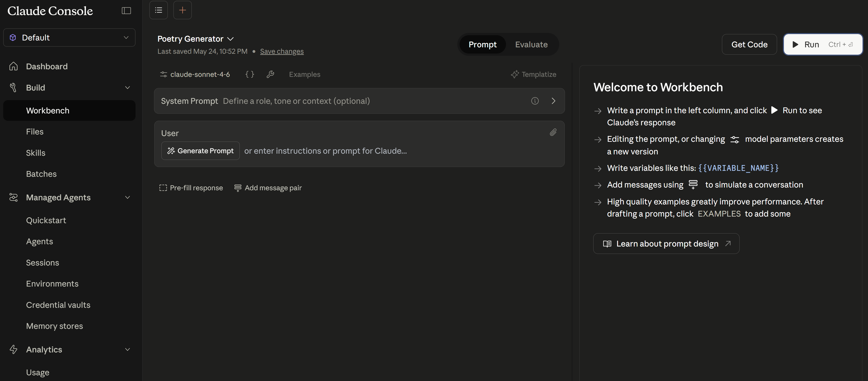
Task: Switch to the Prompt tab
Action: [x=482, y=45]
